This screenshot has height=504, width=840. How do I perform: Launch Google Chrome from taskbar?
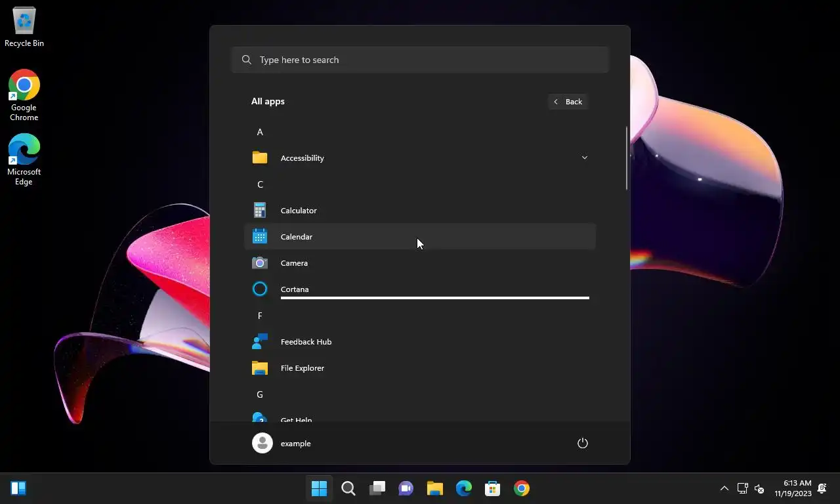click(522, 488)
